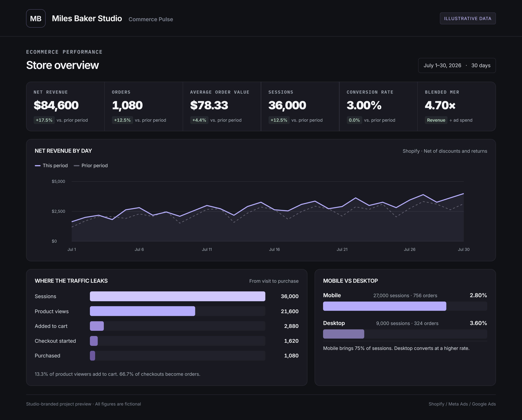The width and height of the screenshot is (522, 420).
Task: Click the MB studio logo badge
Action: click(x=36, y=18)
